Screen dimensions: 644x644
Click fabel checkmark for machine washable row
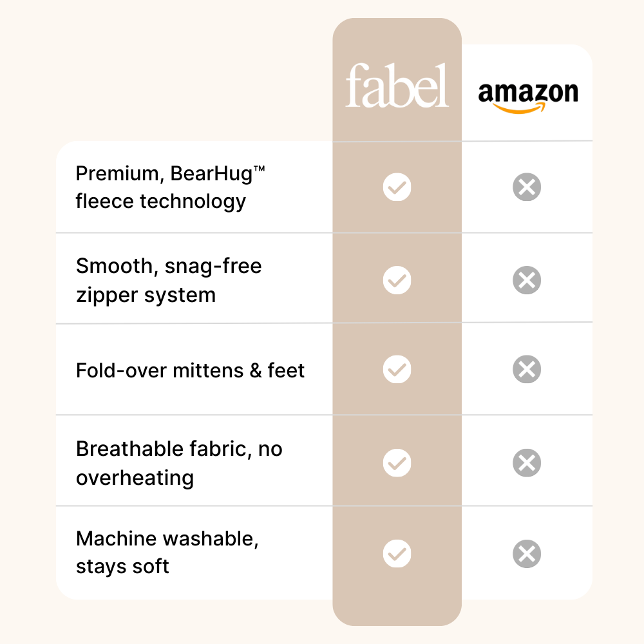tap(397, 554)
